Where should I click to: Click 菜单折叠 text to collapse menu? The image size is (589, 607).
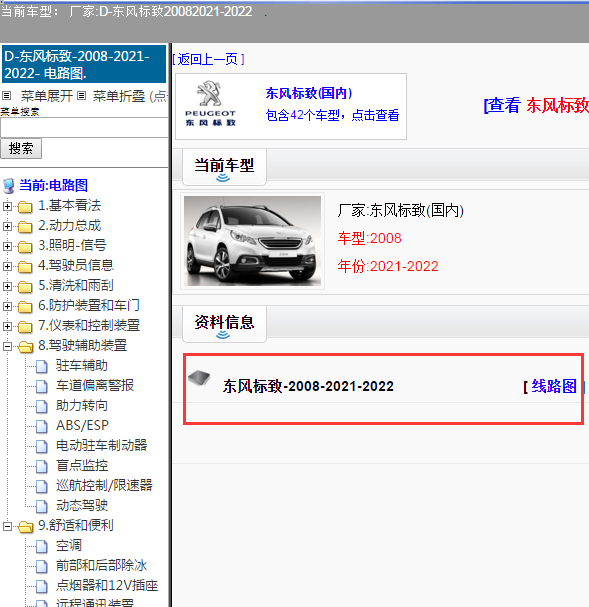point(119,96)
